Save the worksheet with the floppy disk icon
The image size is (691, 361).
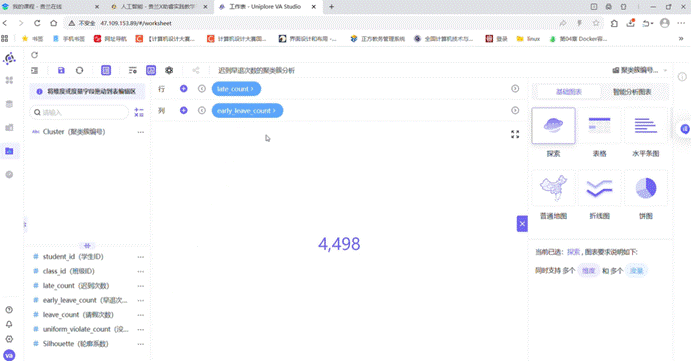[x=61, y=71]
